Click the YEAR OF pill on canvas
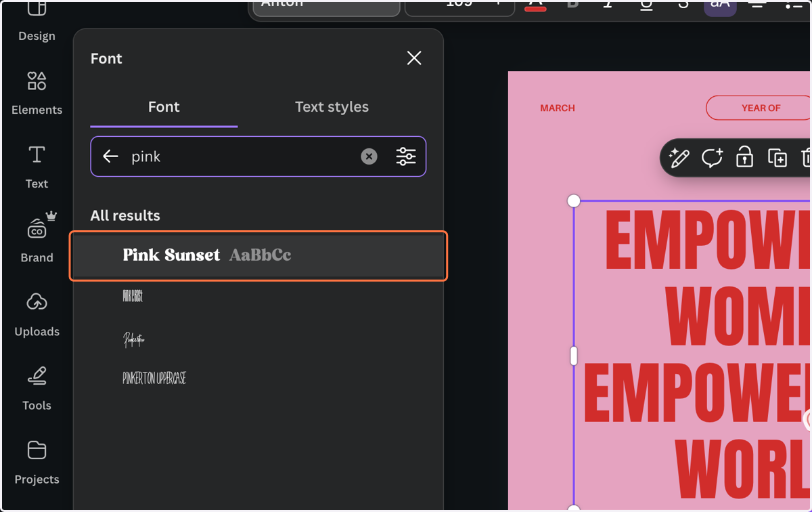 (x=759, y=108)
